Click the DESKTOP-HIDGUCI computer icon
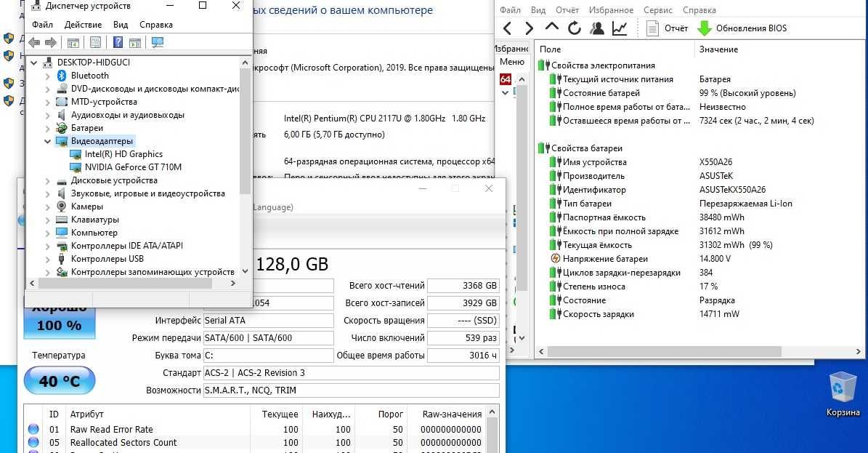868x453 pixels. [48, 63]
